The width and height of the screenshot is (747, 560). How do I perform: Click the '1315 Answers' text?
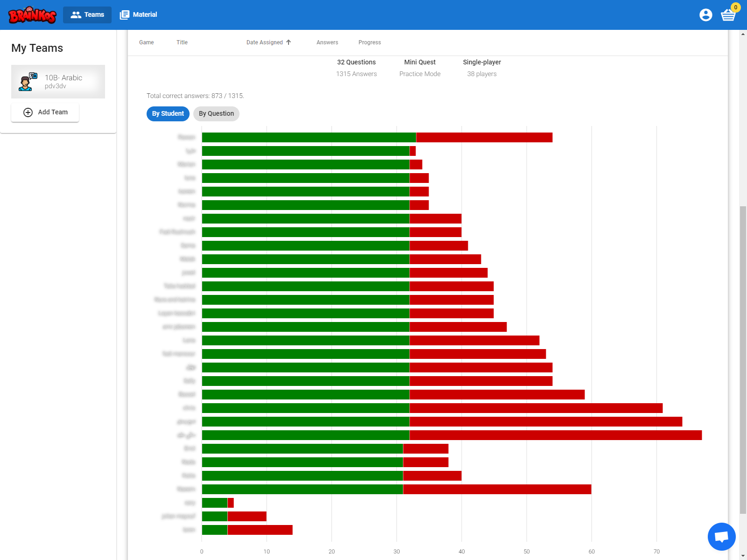(x=356, y=74)
